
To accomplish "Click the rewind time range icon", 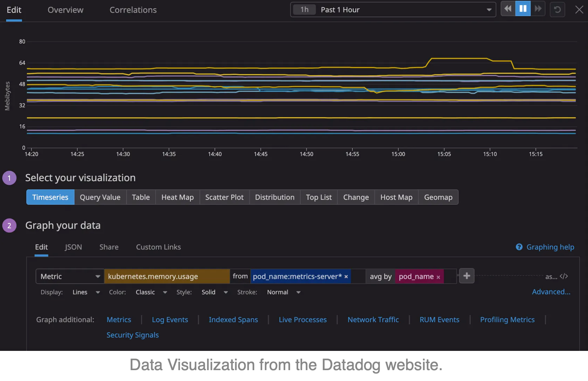I will (508, 9).
